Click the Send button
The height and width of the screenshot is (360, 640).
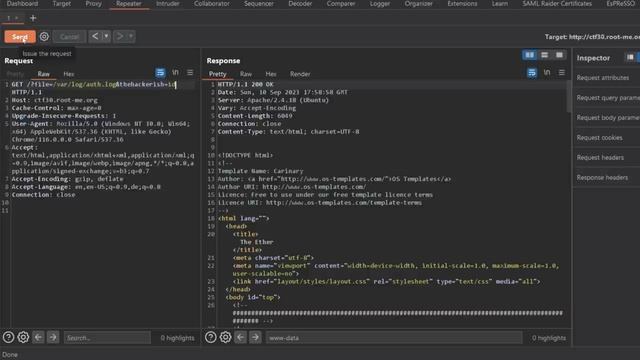pos(20,37)
